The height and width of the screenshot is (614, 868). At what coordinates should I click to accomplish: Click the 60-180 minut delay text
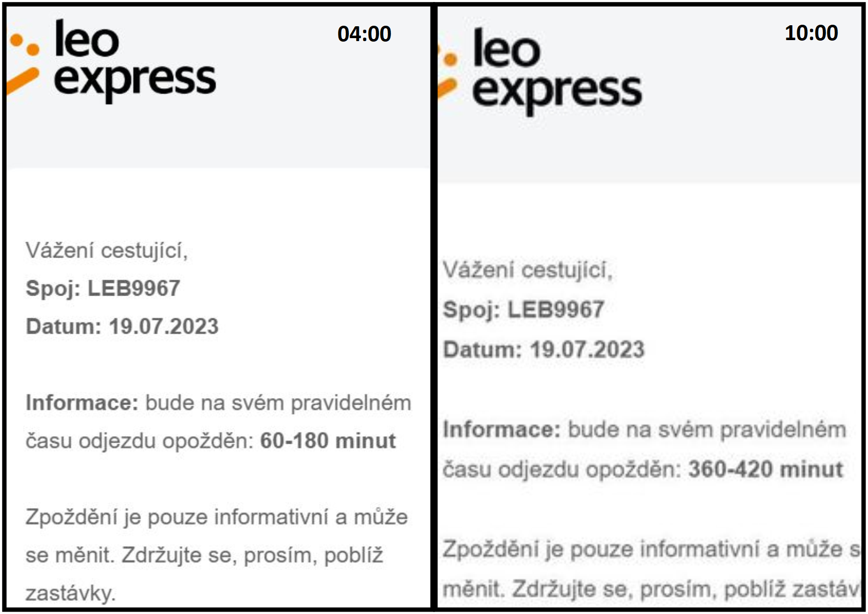(328, 441)
